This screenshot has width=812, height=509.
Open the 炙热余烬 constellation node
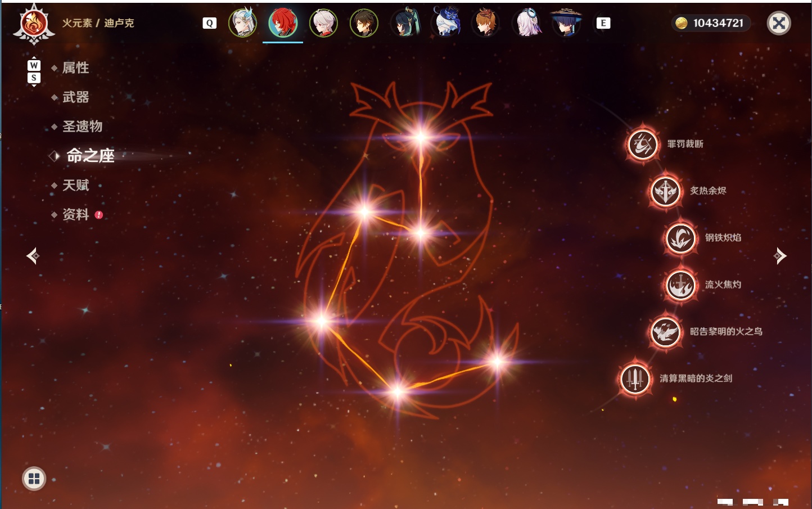pos(665,191)
